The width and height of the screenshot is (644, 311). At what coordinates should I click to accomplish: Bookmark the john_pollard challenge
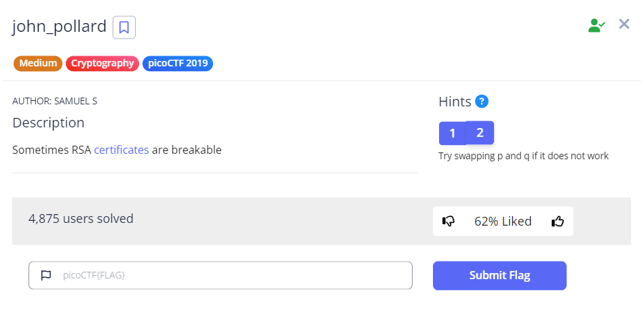[124, 27]
